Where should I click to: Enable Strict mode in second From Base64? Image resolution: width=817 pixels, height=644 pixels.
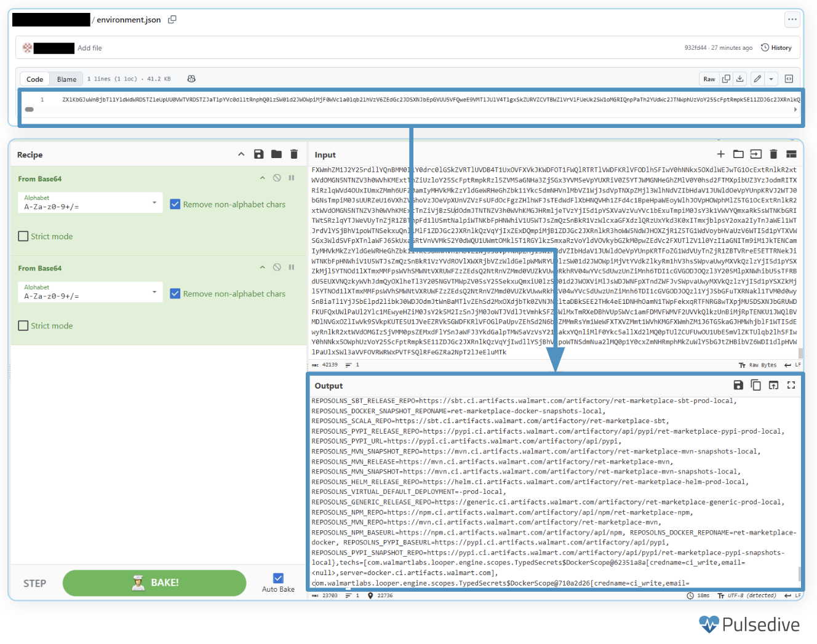(x=23, y=325)
